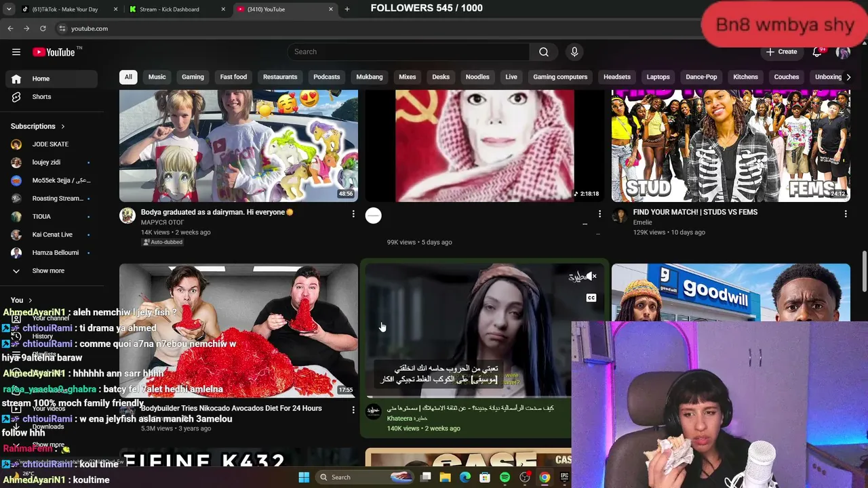The image size is (868, 488).
Task: Open JODE SKATE subscription channel
Action: point(52,144)
